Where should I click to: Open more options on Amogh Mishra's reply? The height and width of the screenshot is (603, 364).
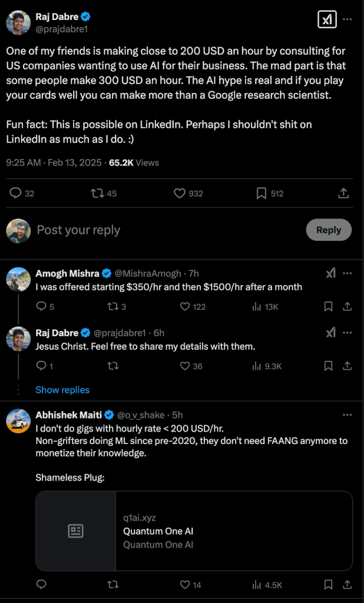(x=348, y=273)
